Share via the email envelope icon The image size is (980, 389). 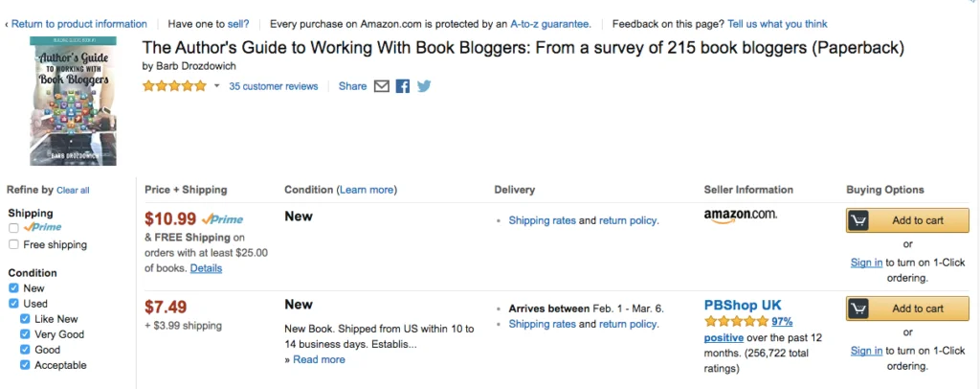coord(381,86)
